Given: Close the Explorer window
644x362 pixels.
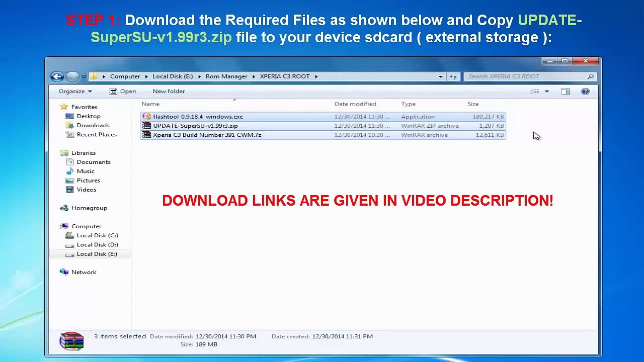Looking at the screenshot, I should tap(586, 61).
